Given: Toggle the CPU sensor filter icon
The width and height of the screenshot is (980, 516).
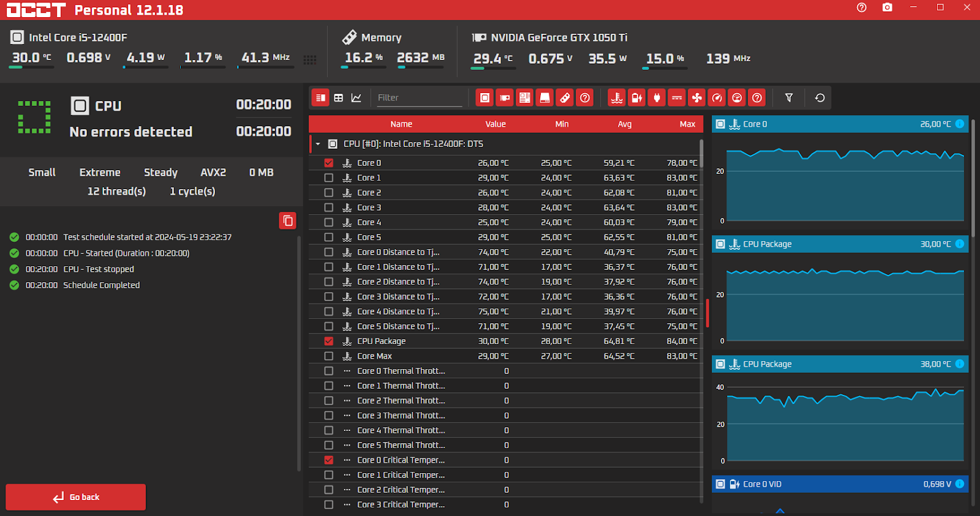Looking at the screenshot, I should click(484, 98).
